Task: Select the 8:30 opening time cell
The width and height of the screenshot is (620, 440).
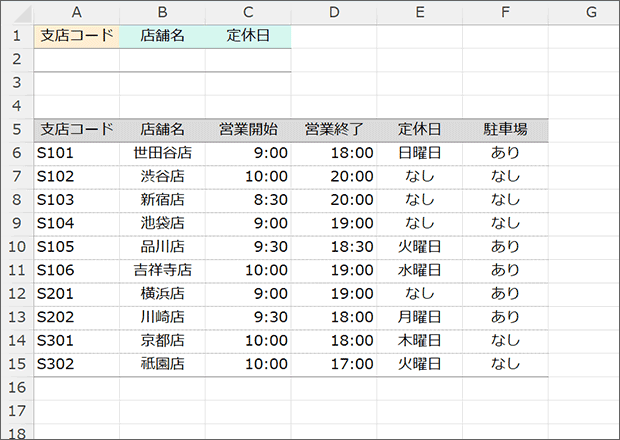Action: pyautogui.click(x=248, y=199)
